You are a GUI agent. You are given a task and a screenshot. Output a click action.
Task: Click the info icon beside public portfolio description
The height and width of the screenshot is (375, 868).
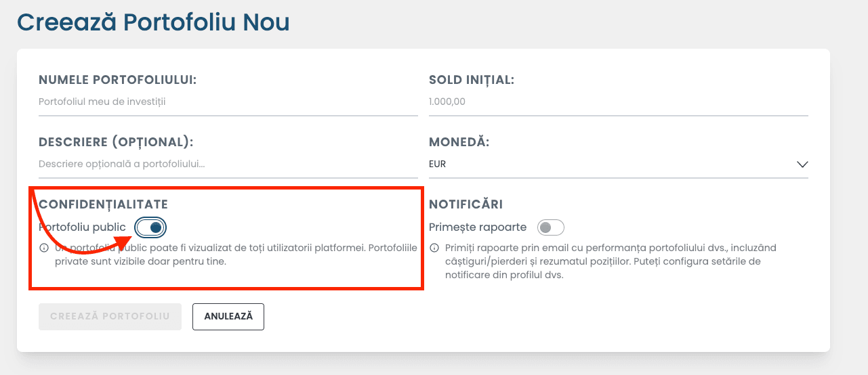[x=43, y=248]
